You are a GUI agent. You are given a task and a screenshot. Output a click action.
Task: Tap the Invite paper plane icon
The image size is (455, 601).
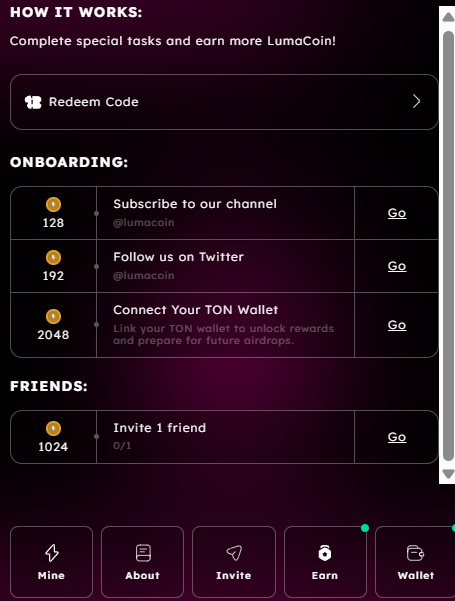[234, 553]
